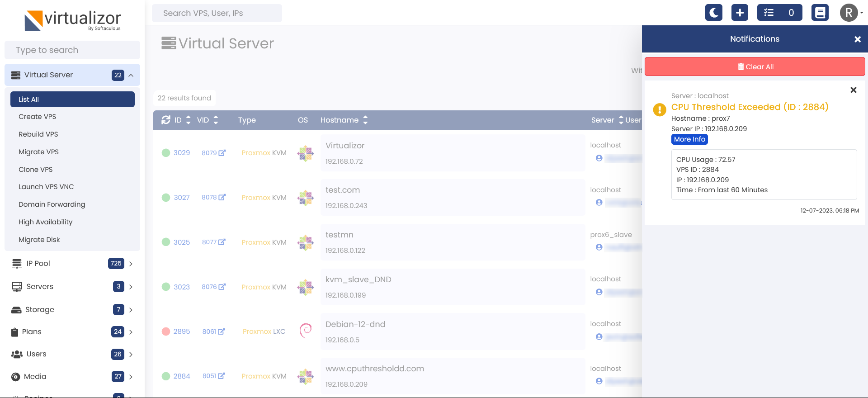Click the Virtualizor logo
The height and width of the screenshot is (398, 868).
[73, 20]
